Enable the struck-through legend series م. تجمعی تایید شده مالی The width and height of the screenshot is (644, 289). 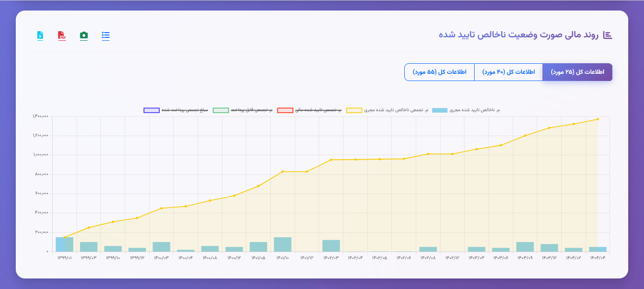click(x=310, y=110)
